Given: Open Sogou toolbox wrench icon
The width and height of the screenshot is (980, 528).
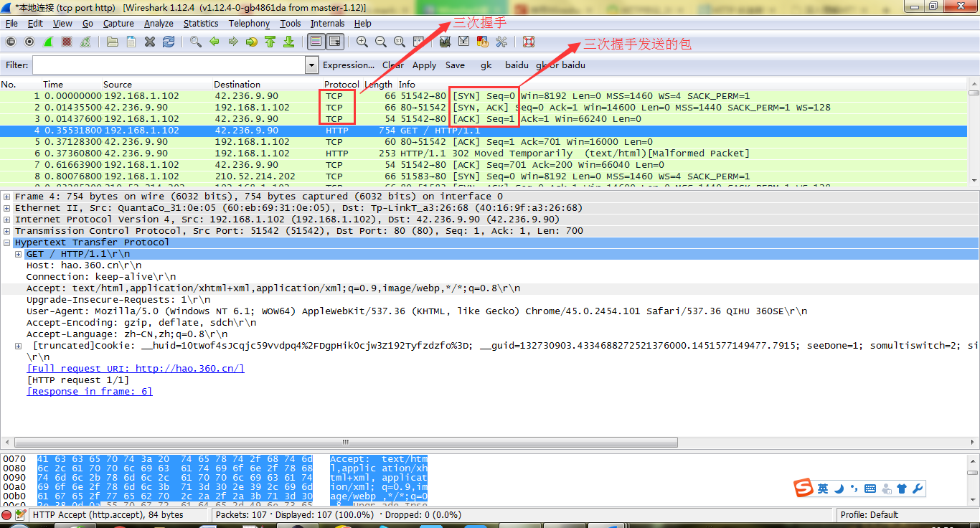Looking at the screenshot, I should [x=917, y=489].
